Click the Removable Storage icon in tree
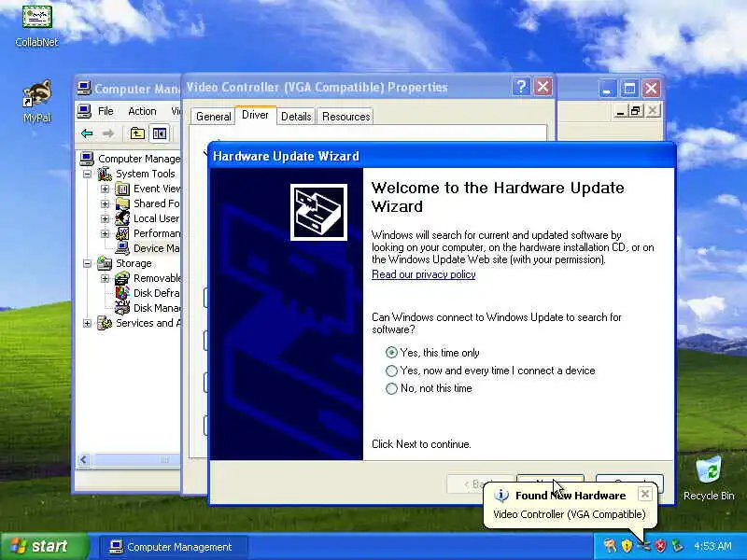747x560 pixels. coord(122,278)
